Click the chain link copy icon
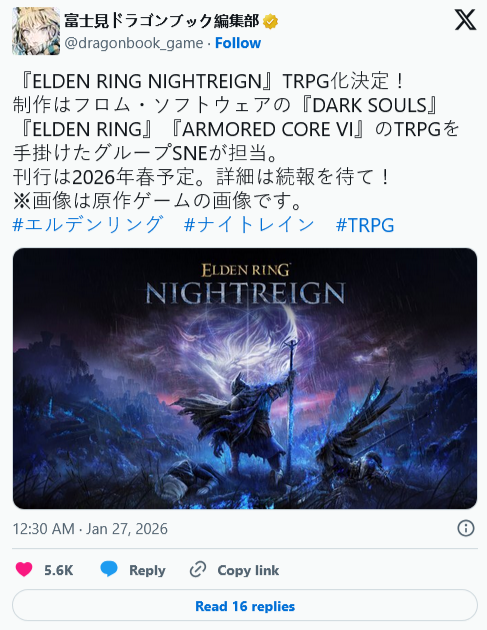487x630 pixels. click(198, 570)
